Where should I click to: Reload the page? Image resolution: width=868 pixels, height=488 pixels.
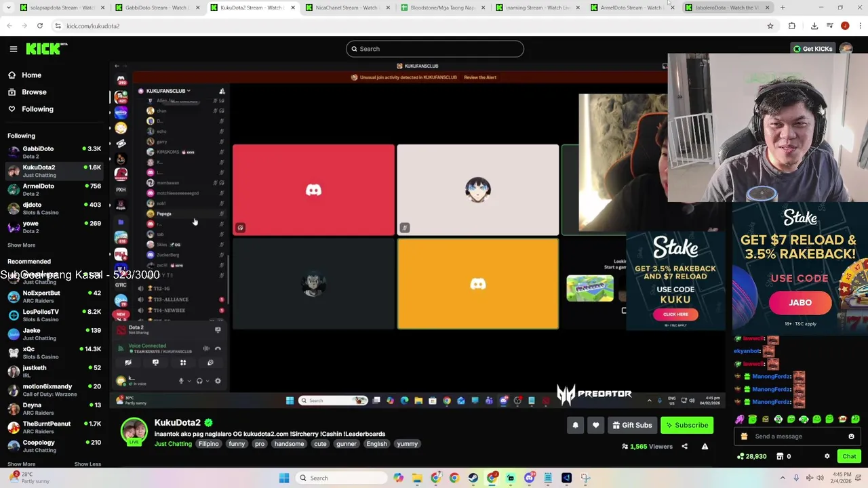pos(40,26)
